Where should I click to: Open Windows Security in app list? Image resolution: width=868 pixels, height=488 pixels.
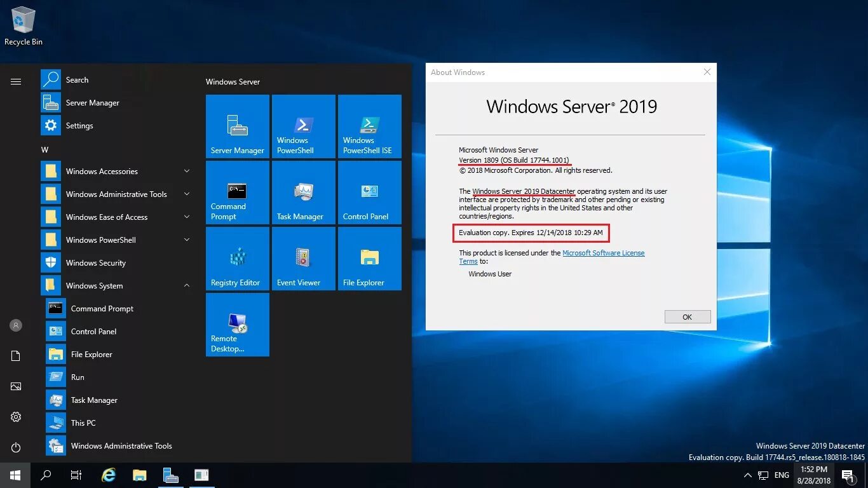118,263
